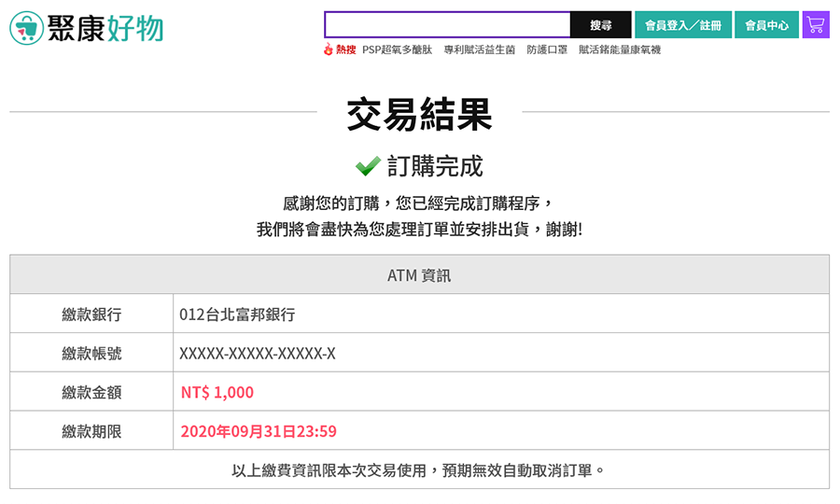The width and height of the screenshot is (840, 504).
Task: Search hot keyword 專利賦活益生菌
Action: click(480, 49)
